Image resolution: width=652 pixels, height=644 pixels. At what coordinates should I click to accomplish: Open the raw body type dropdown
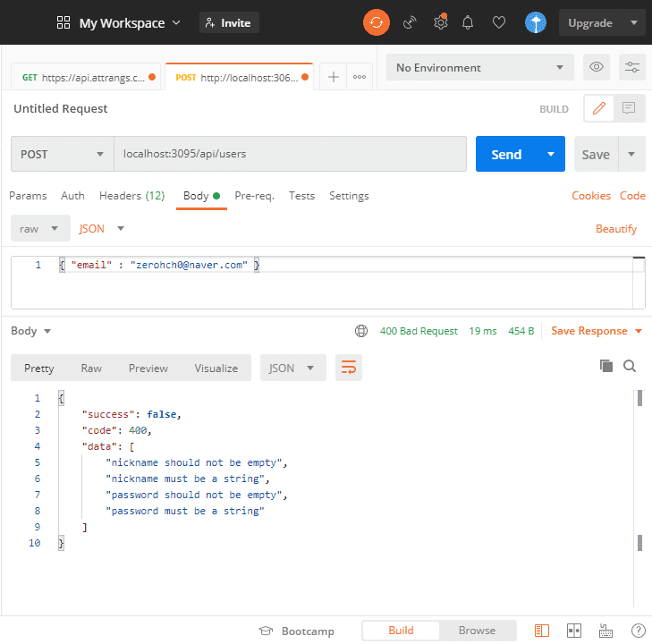click(x=39, y=228)
